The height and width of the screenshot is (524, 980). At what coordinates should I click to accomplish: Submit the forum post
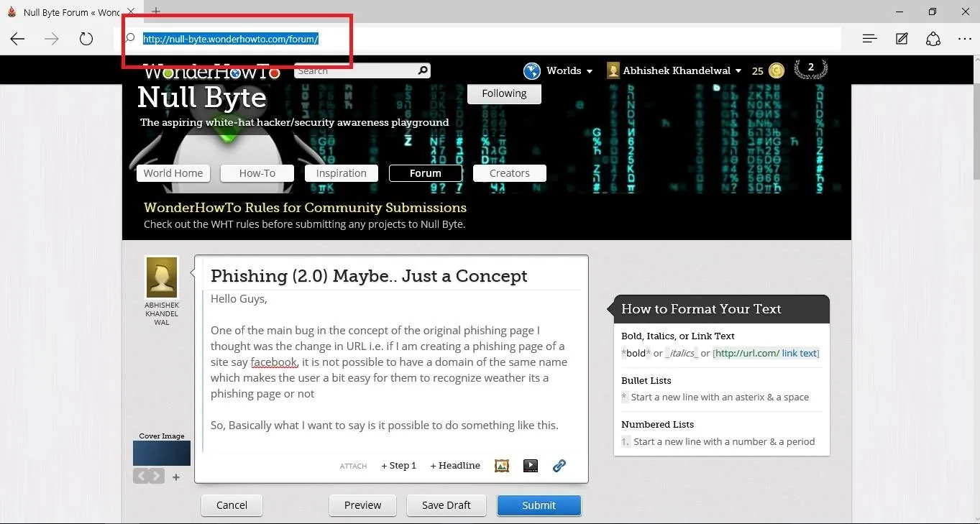point(539,505)
